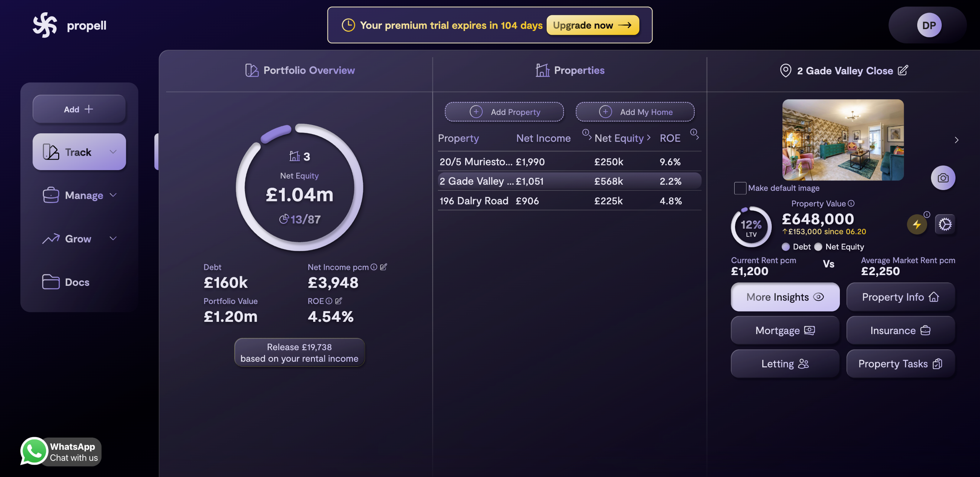Show More Insights with the eye button
Image resolution: width=980 pixels, height=477 pixels.
(785, 297)
